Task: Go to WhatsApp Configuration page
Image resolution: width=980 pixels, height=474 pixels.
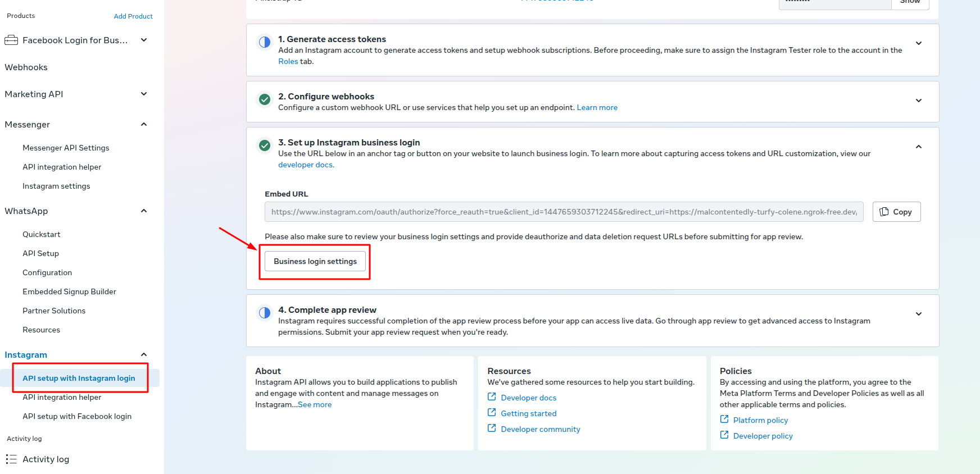Action: click(47, 272)
